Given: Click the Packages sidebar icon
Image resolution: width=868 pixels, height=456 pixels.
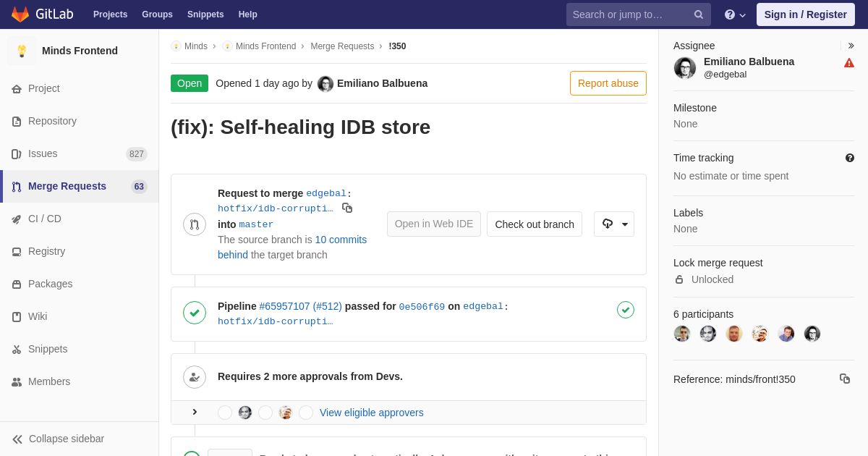Looking at the screenshot, I should (x=17, y=284).
